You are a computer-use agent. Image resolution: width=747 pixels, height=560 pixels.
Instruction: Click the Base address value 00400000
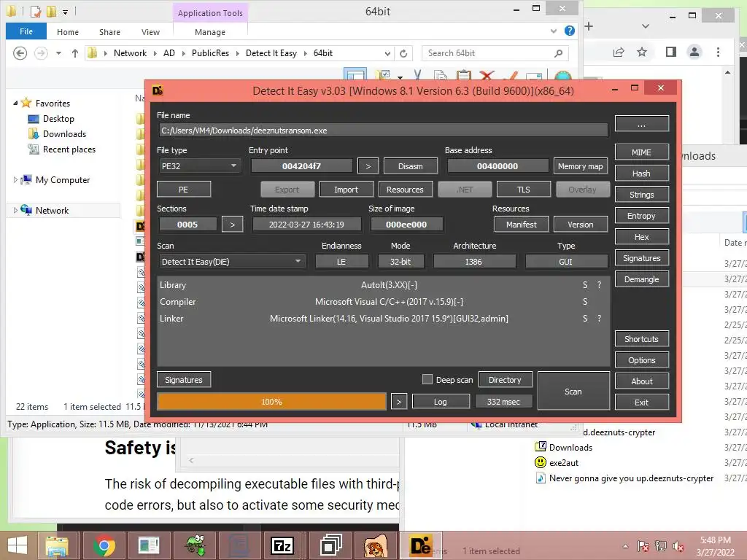pos(498,166)
